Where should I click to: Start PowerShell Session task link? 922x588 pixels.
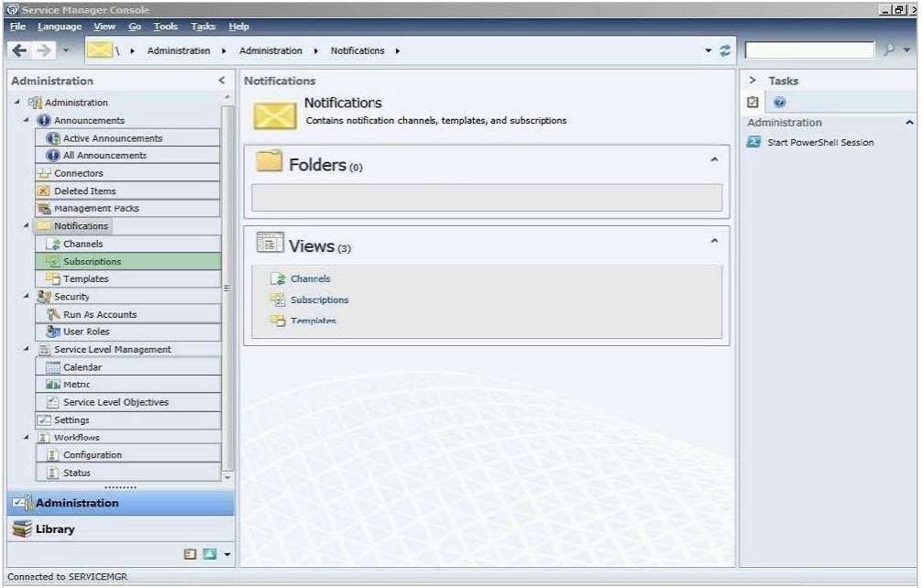point(820,143)
